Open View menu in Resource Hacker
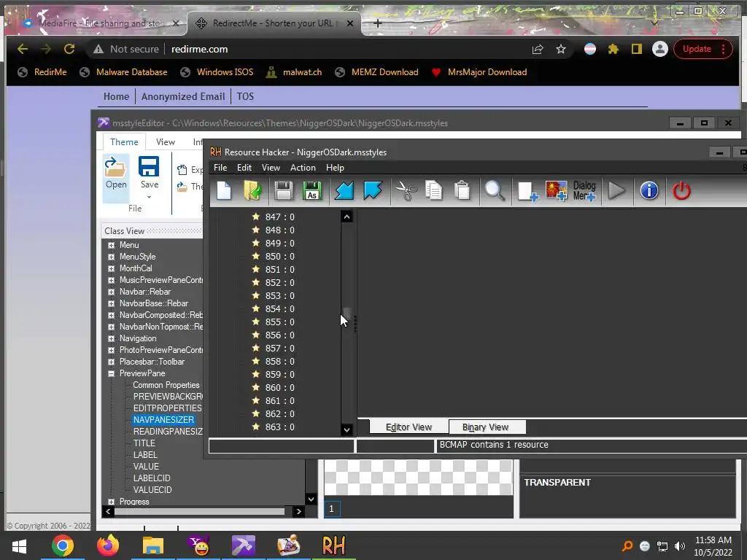The width and height of the screenshot is (747, 560). click(x=271, y=168)
